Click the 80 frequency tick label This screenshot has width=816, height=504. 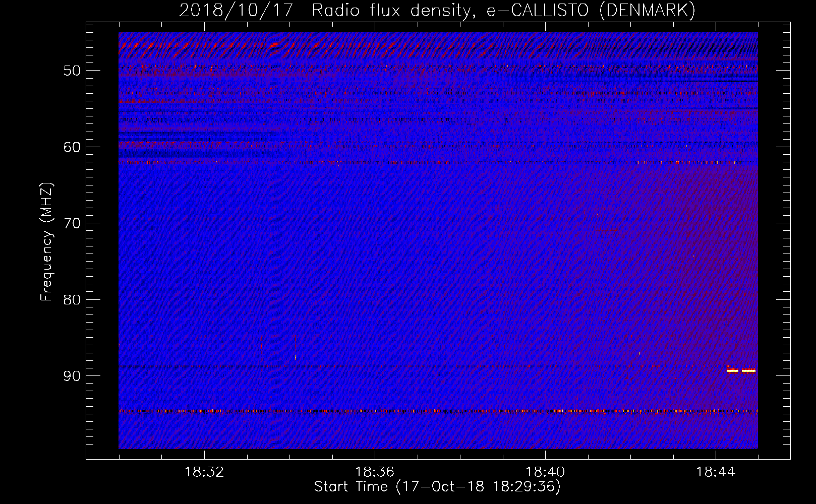point(72,300)
